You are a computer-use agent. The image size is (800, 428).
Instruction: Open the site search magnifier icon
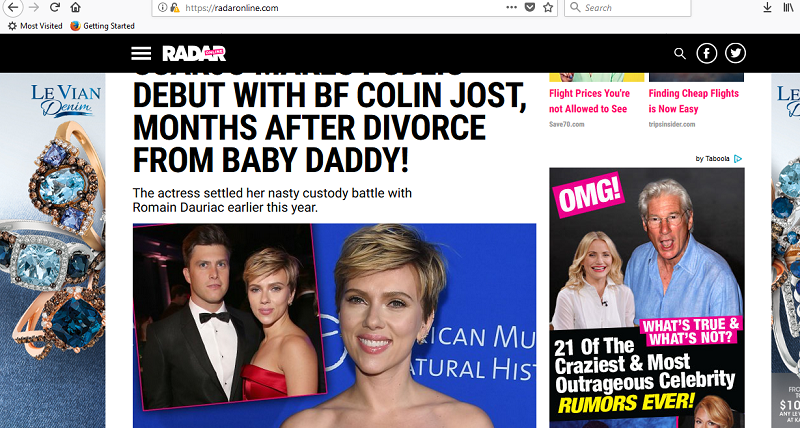[x=680, y=54]
